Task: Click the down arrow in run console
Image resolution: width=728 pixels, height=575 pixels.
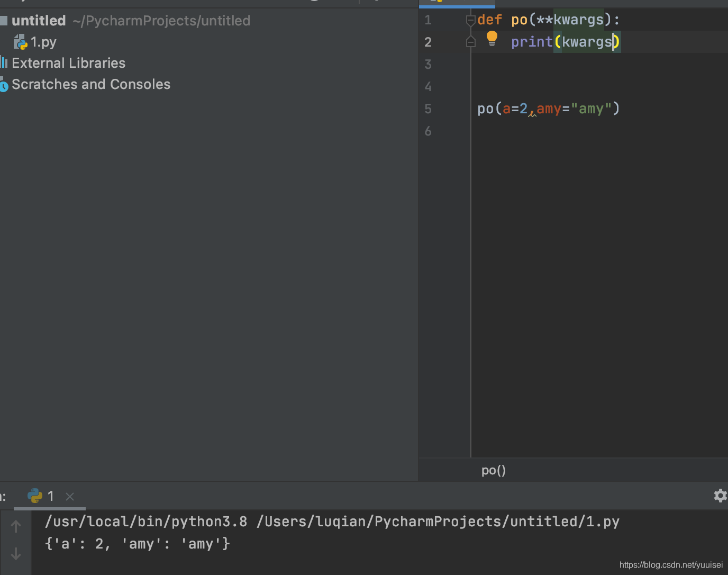Action: [16, 554]
